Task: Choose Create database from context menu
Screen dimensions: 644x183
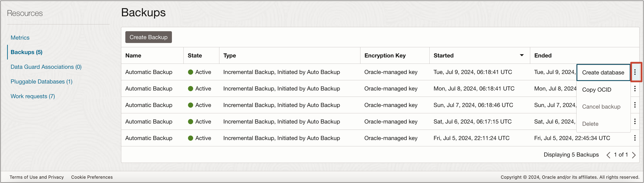Action: 603,73
